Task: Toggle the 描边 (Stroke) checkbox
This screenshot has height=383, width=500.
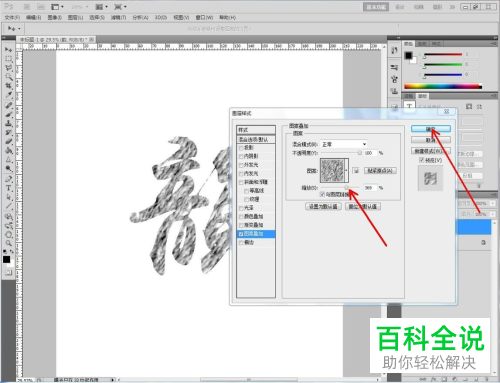Action: click(x=241, y=243)
